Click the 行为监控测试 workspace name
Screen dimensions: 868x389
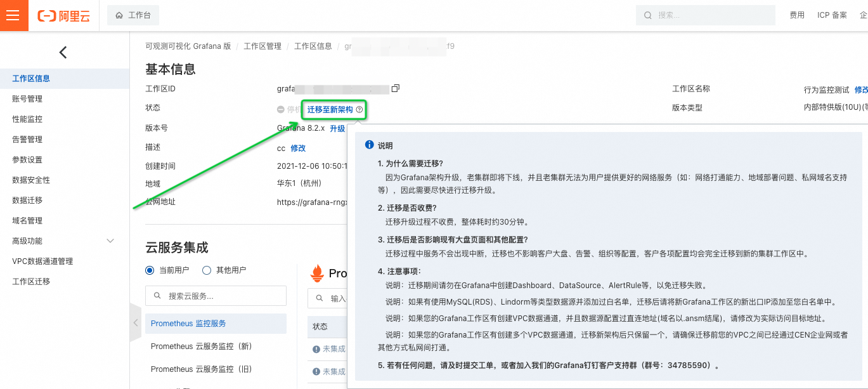tap(827, 90)
